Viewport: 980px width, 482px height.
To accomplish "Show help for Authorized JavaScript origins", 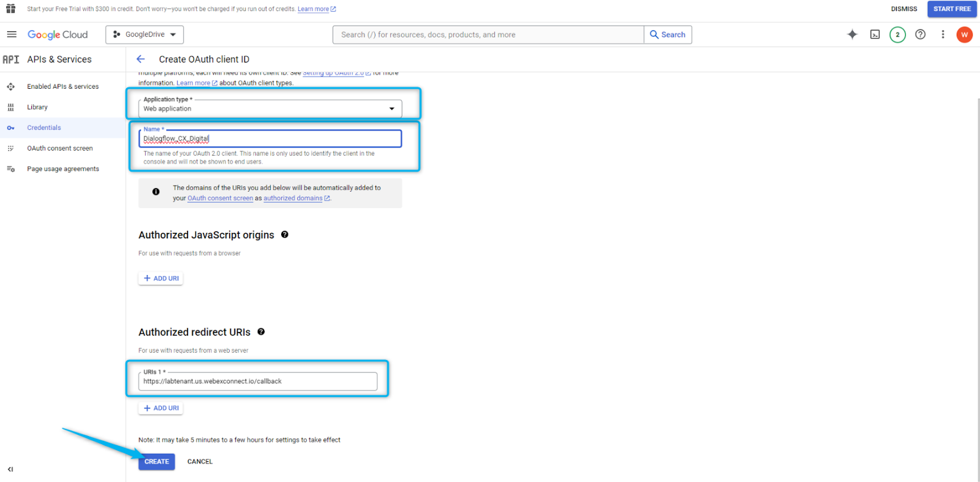I will point(285,235).
